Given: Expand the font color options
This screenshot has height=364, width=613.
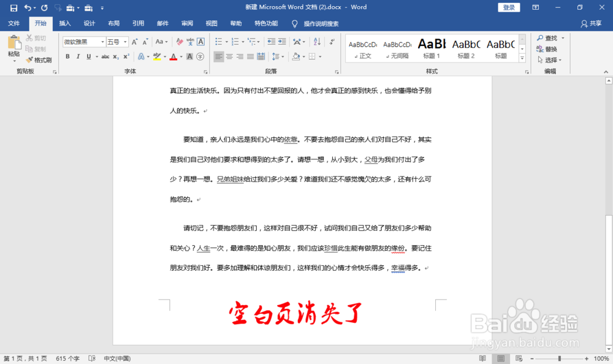Looking at the screenshot, I should tap(181, 56).
